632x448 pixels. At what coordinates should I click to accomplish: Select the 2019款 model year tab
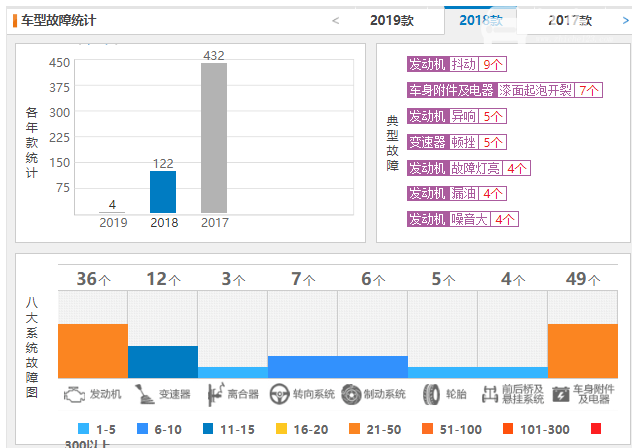pyautogui.click(x=392, y=20)
